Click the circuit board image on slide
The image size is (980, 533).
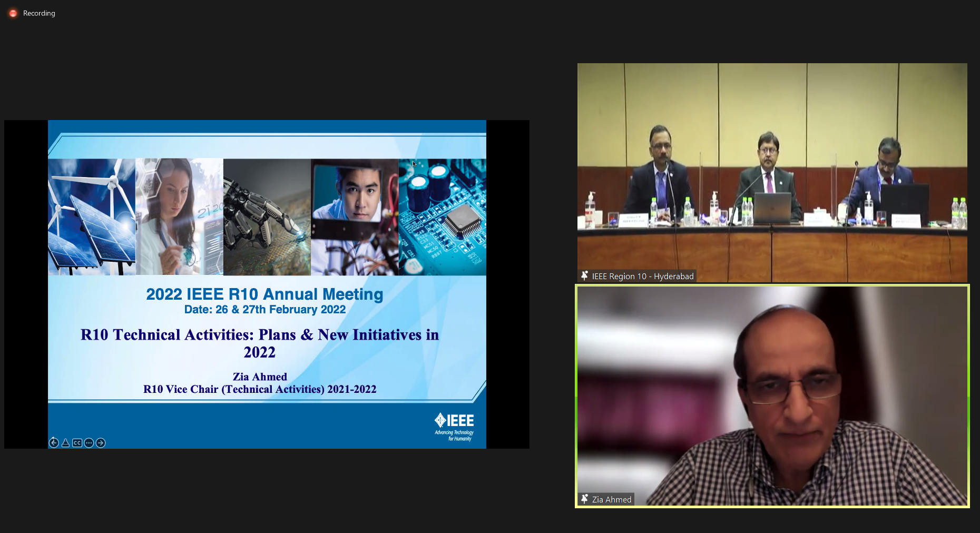pos(443,216)
